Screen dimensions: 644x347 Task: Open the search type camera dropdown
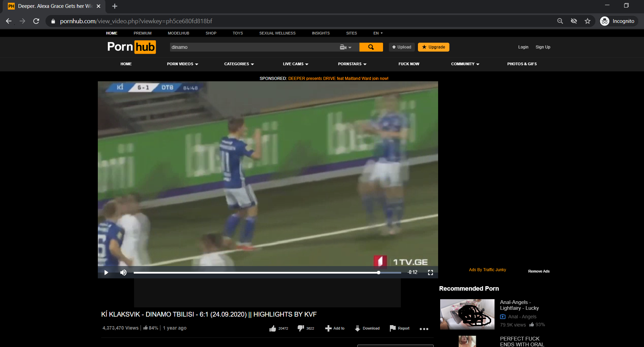click(x=345, y=47)
